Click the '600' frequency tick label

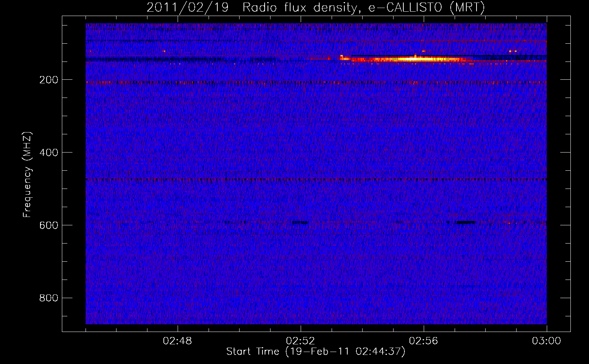coord(49,225)
